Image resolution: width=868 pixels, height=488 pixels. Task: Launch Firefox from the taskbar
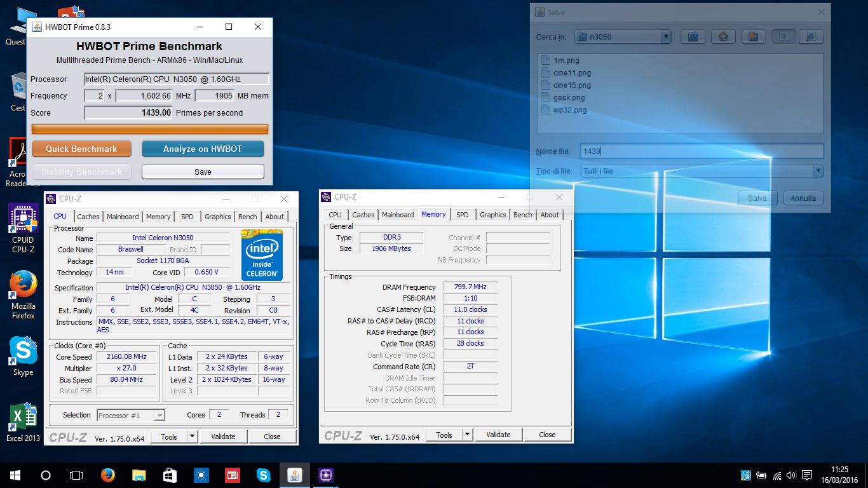107,475
